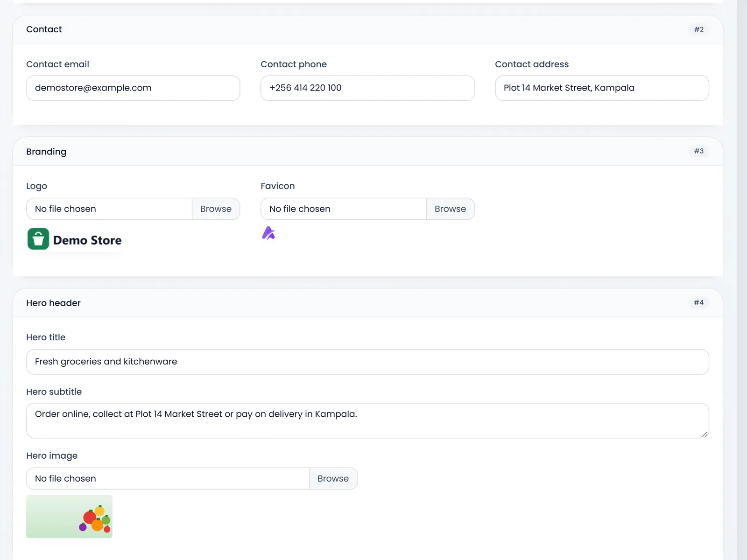Viewport: 747px width, 560px height.
Task: Click the #4 badge on Hero header section
Action: click(x=698, y=302)
